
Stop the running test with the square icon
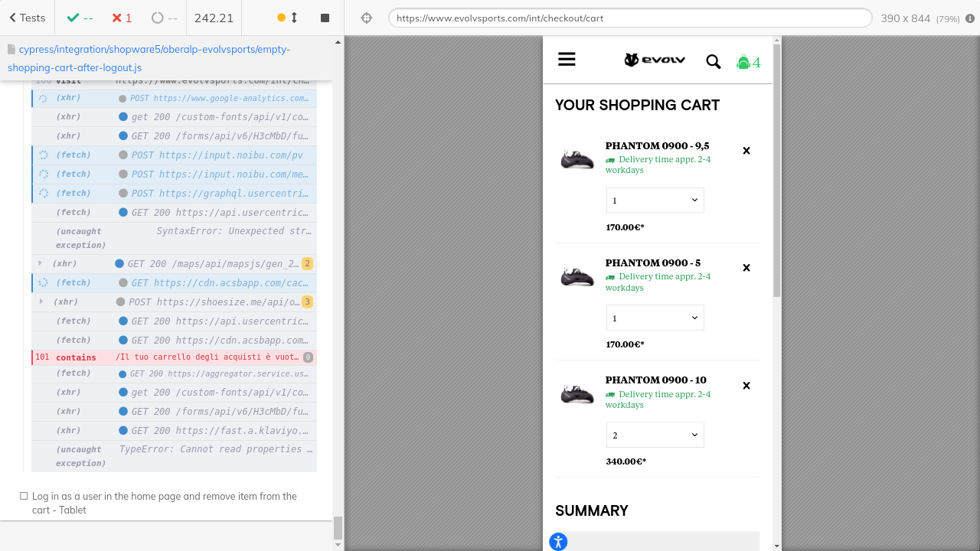(x=325, y=18)
